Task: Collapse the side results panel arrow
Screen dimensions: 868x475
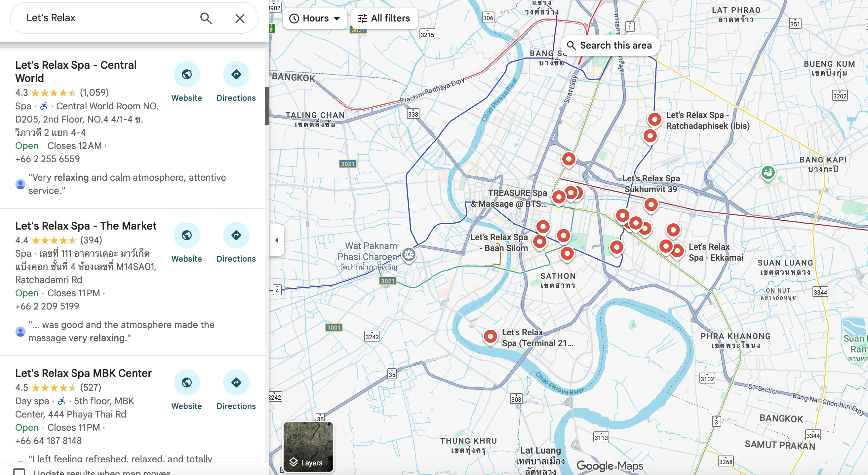Action: tap(277, 240)
